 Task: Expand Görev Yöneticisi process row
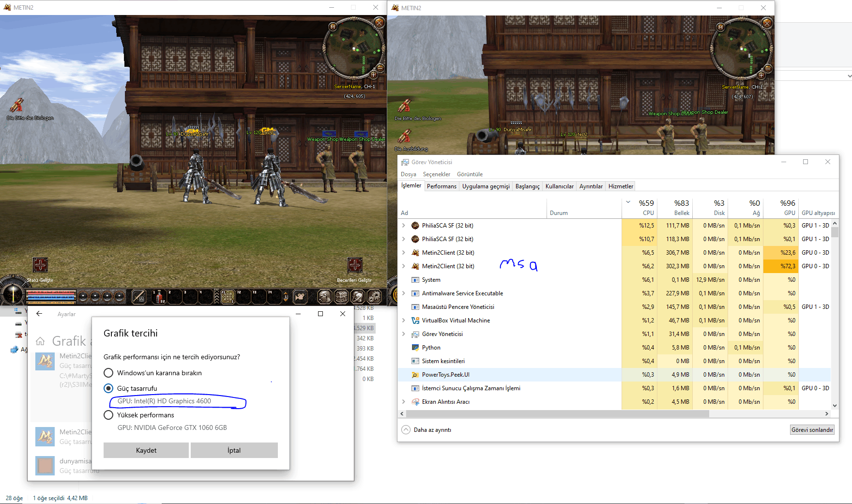[x=404, y=334]
